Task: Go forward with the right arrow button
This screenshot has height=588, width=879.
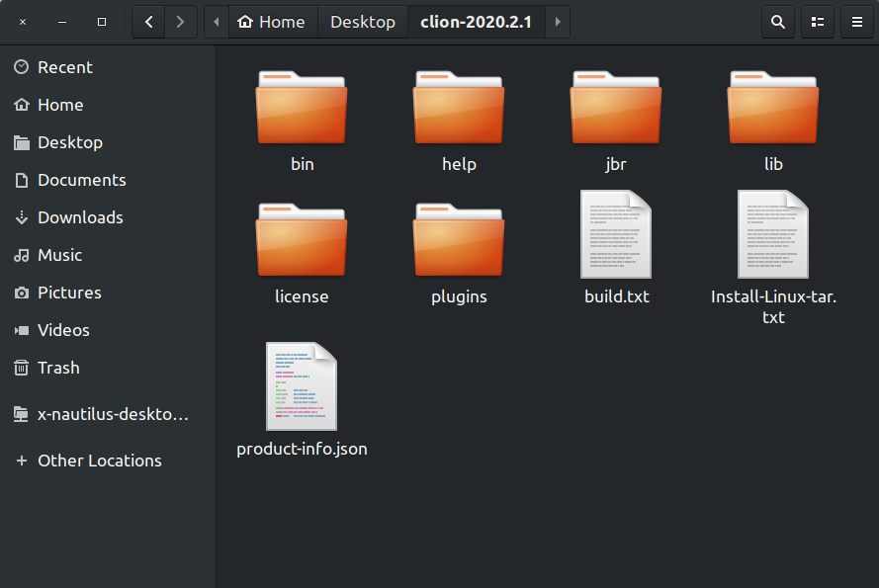Action: [x=181, y=22]
